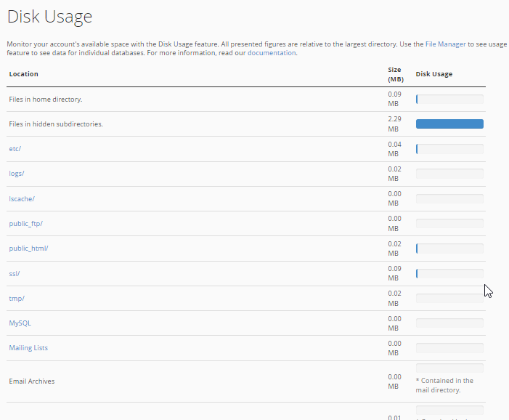Screen dimensions: 509x420
Task: Click the Size (MB) column header
Action: pyautogui.click(x=396, y=74)
